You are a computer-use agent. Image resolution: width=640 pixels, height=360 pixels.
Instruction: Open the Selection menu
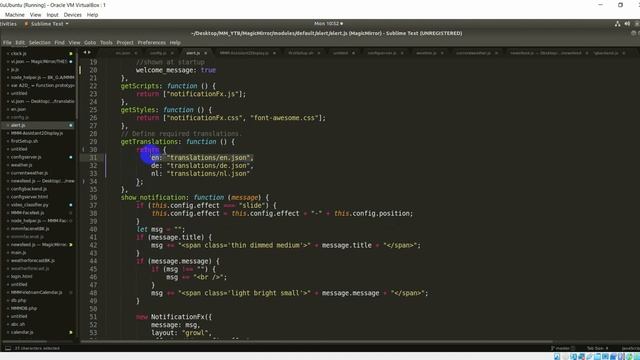tap(40, 42)
